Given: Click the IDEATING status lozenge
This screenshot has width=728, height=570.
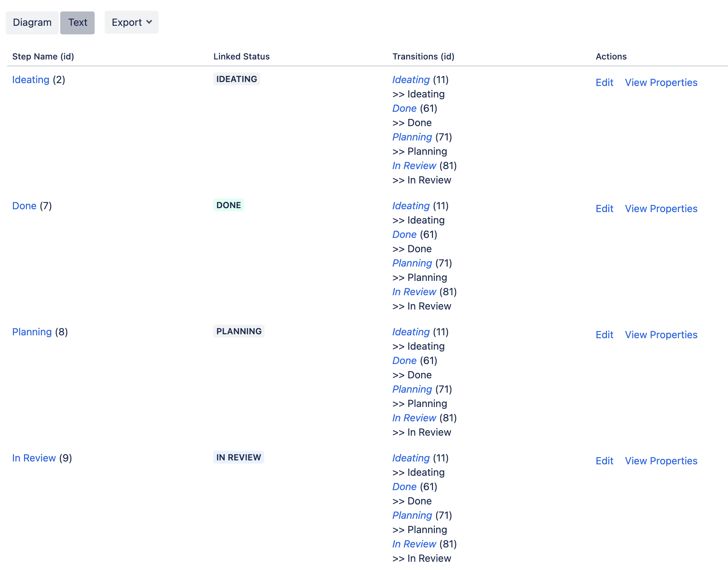Looking at the screenshot, I should point(237,79).
